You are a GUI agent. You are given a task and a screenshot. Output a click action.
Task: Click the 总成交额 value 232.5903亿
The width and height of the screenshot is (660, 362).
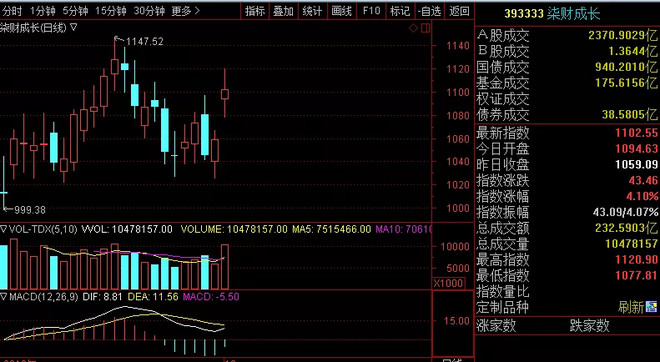click(626, 228)
